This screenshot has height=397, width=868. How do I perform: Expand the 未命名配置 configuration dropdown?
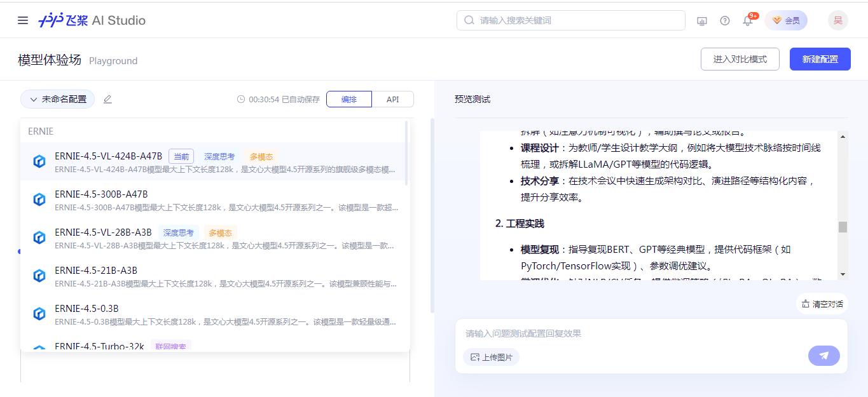tap(58, 99)
